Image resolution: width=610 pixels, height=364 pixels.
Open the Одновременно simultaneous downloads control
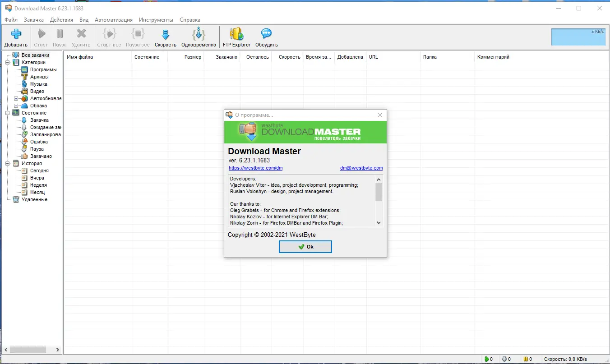199,37
